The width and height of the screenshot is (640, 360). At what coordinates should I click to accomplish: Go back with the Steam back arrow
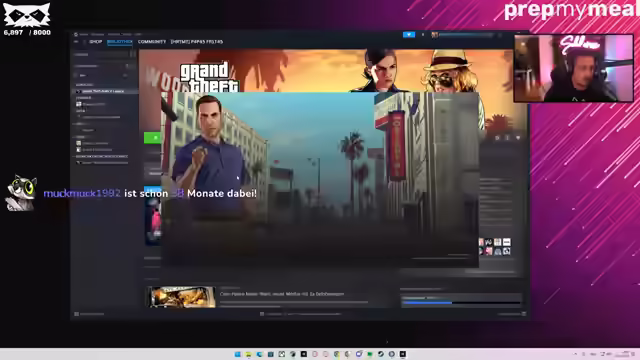coord(76,42)
